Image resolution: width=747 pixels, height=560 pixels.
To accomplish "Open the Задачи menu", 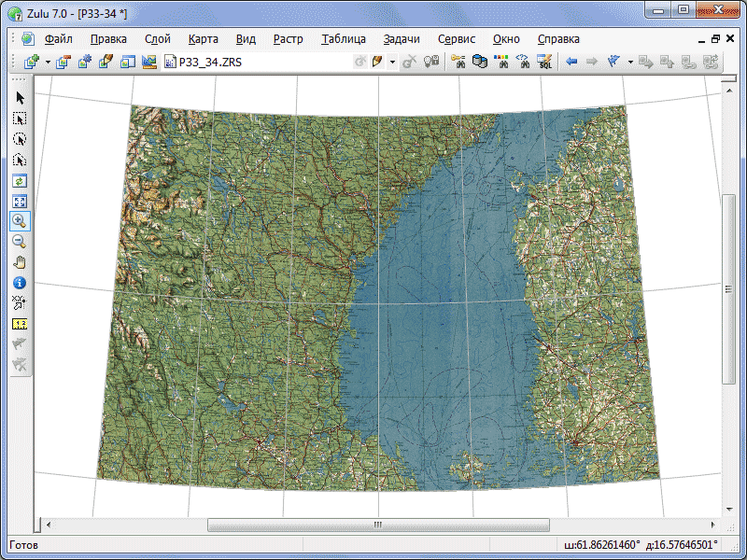I will (402, 39).
